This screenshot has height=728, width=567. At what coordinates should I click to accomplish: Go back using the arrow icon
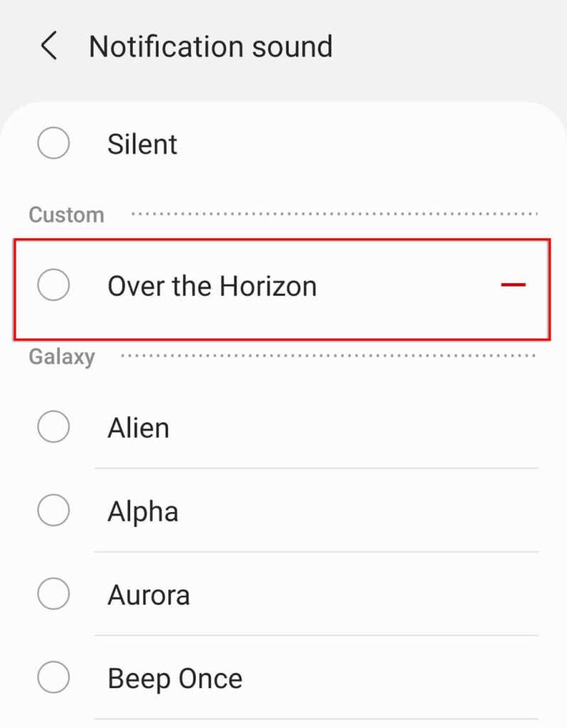pyautogui.click(x=49, y=45)
